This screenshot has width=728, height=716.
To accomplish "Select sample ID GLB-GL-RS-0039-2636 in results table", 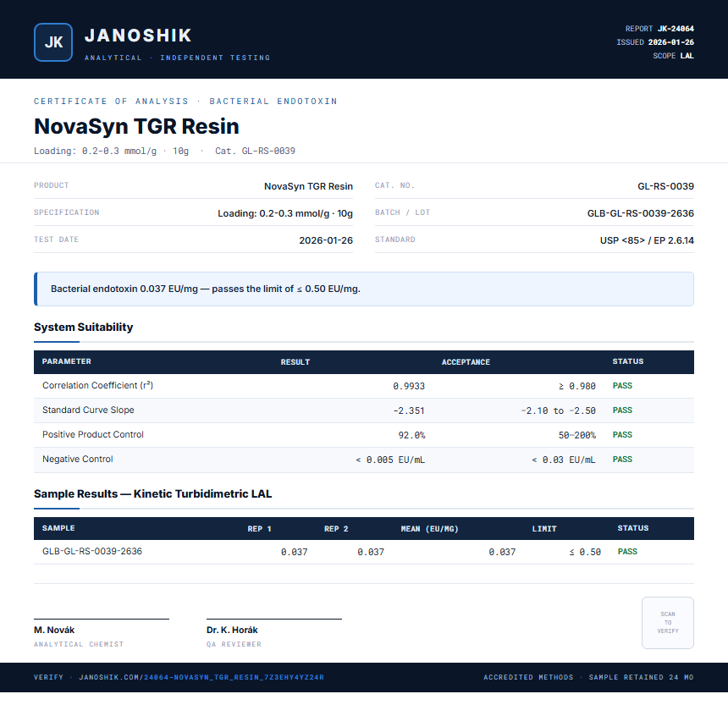I will click(x=92, y=551).
